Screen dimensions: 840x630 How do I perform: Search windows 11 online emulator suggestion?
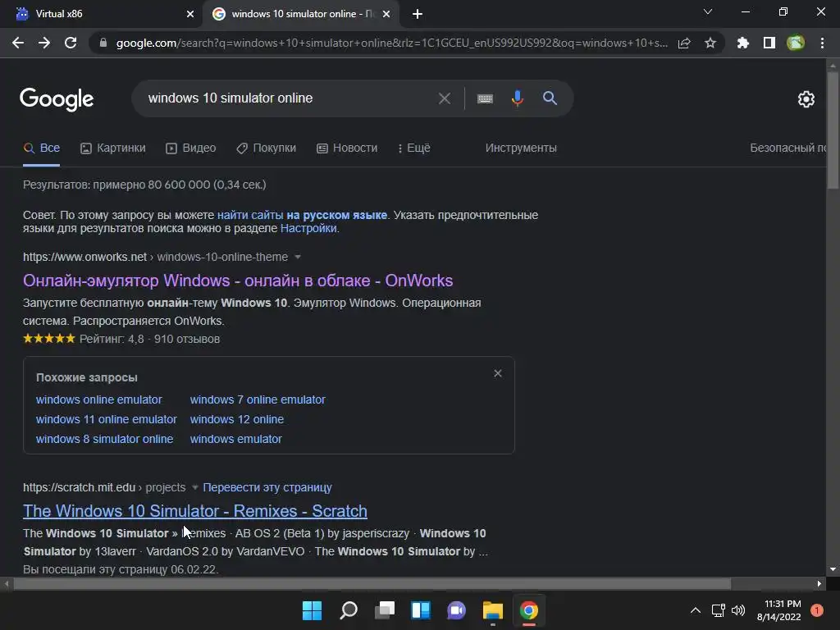(x=106, y=419)
